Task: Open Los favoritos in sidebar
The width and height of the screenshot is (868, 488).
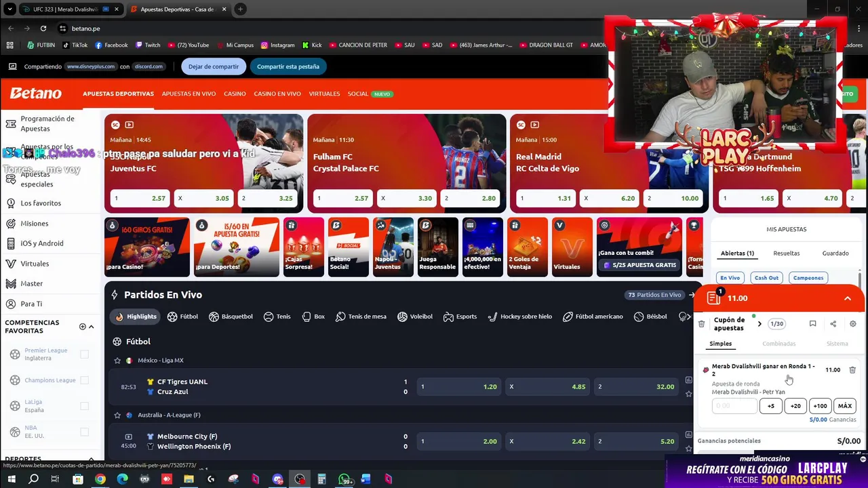Action: point(41,203)
